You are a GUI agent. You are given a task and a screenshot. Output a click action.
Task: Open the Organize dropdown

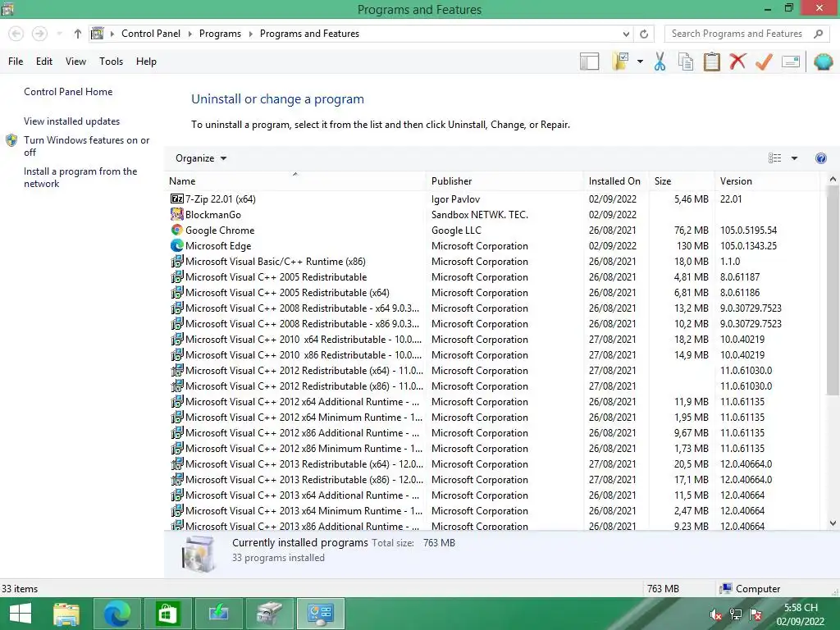201,158
